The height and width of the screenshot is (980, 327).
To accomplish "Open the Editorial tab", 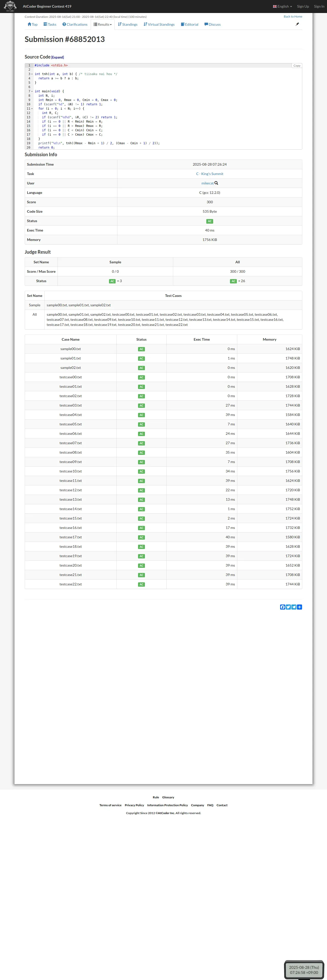I will [x=189, y=24].
